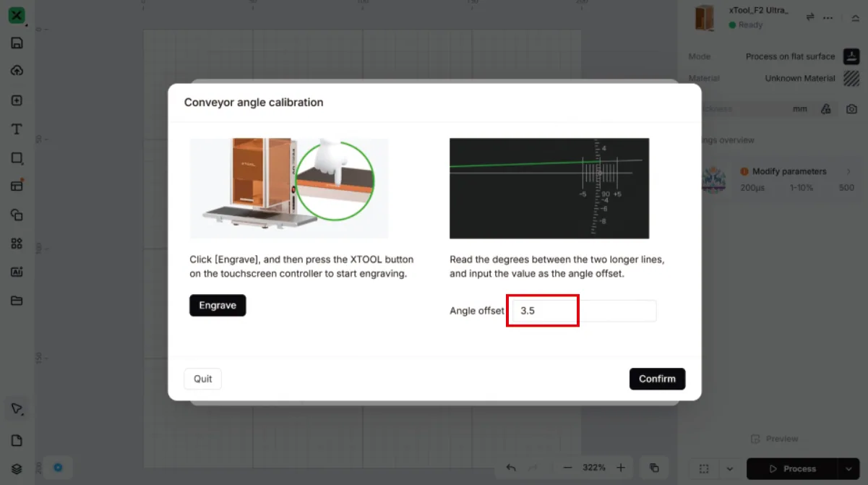Click the 500 parameter value
Screen dimensions: 868x485
[846, 187]
